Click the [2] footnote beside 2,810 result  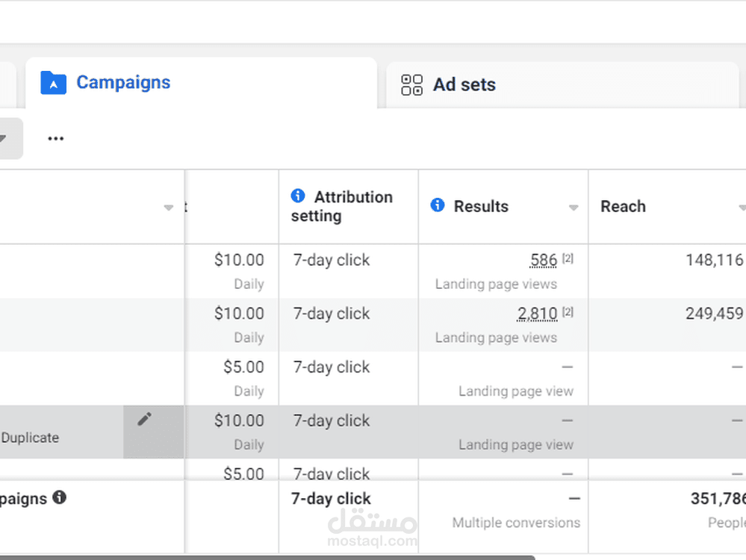[x=568, y=312]
